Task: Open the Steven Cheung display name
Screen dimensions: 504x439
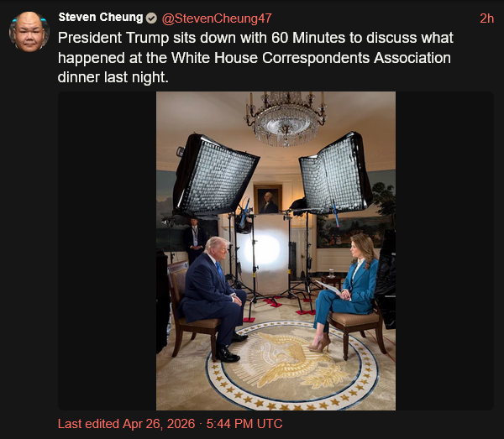Action: point(101,18)
